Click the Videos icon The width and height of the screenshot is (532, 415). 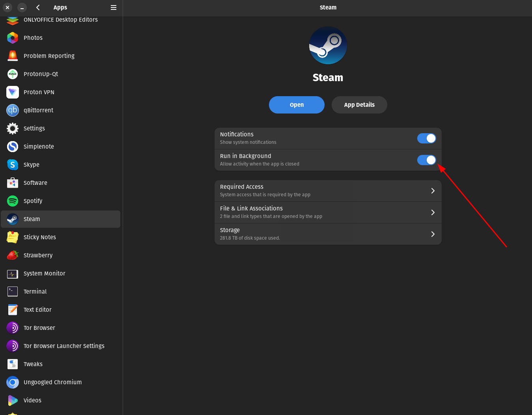(13, 400)
